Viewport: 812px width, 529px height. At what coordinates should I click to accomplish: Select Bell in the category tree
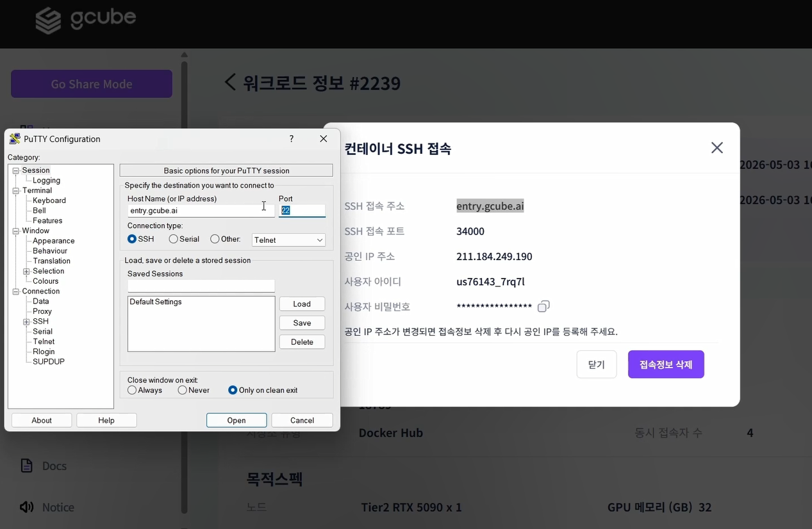click(x=39, y=211)
